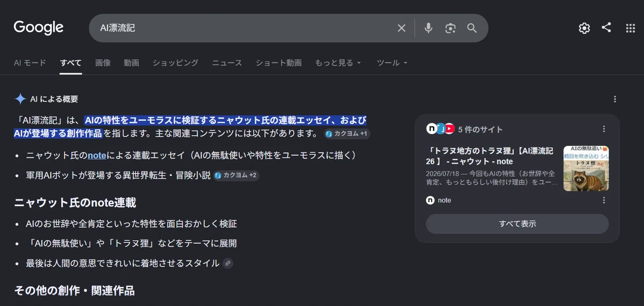Click the raccoon article thumbnail image
This screenshot has height=306, width=644.
click(586, 168)
